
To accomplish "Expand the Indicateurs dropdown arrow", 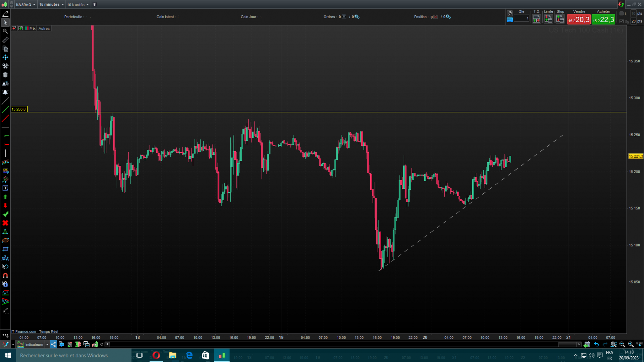I will [x=47, y=344].
